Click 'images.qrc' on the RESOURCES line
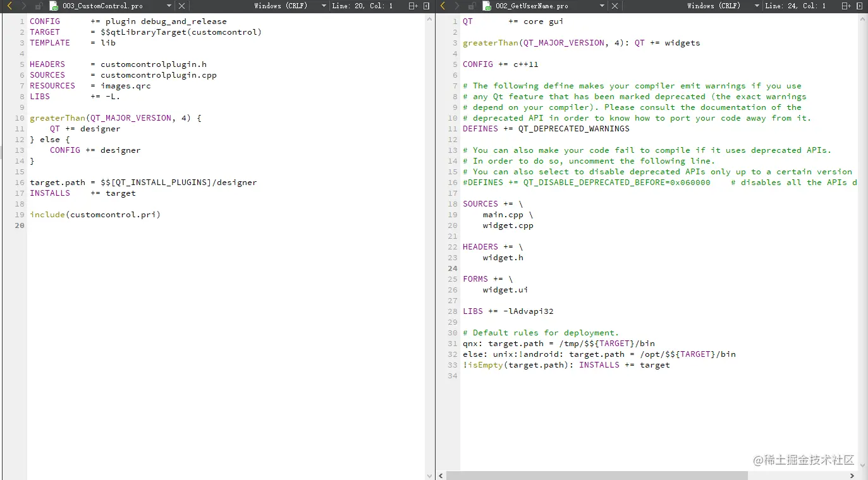 pyautogui.click(x=126, y=86)
